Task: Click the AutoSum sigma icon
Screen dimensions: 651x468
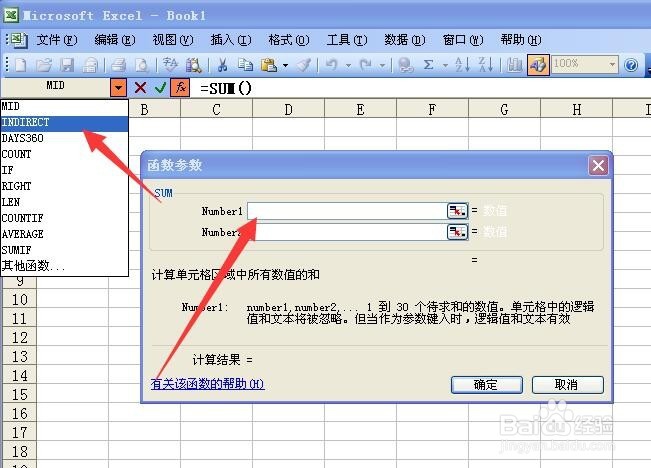Action: point(428,65)
